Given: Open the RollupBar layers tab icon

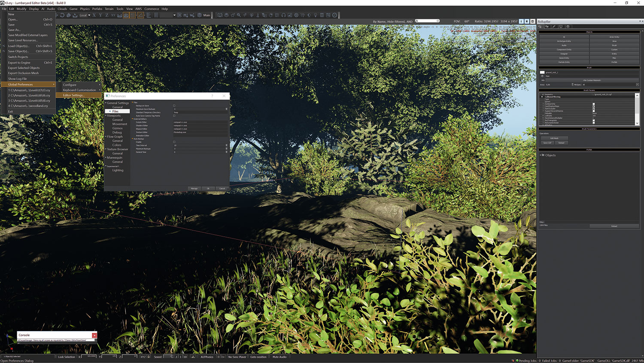Looking at the screenshot, I should (x=568, y=27).
